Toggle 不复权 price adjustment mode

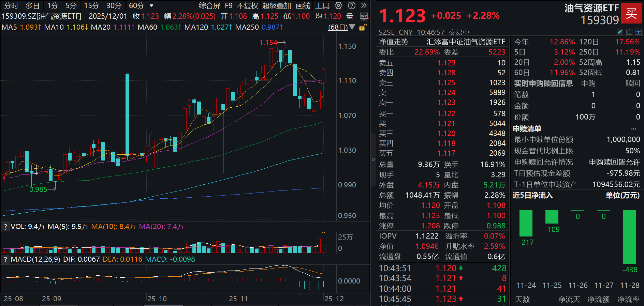pos(247,5)
